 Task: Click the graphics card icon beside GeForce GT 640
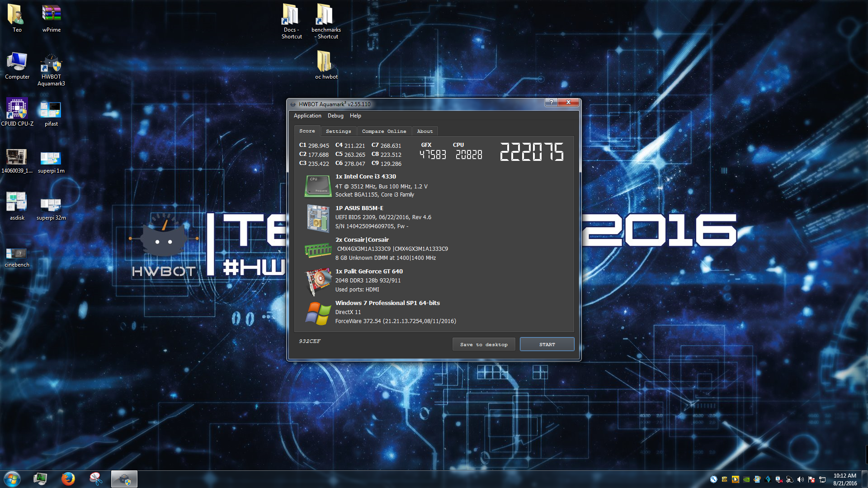click(x=318, y=281)
